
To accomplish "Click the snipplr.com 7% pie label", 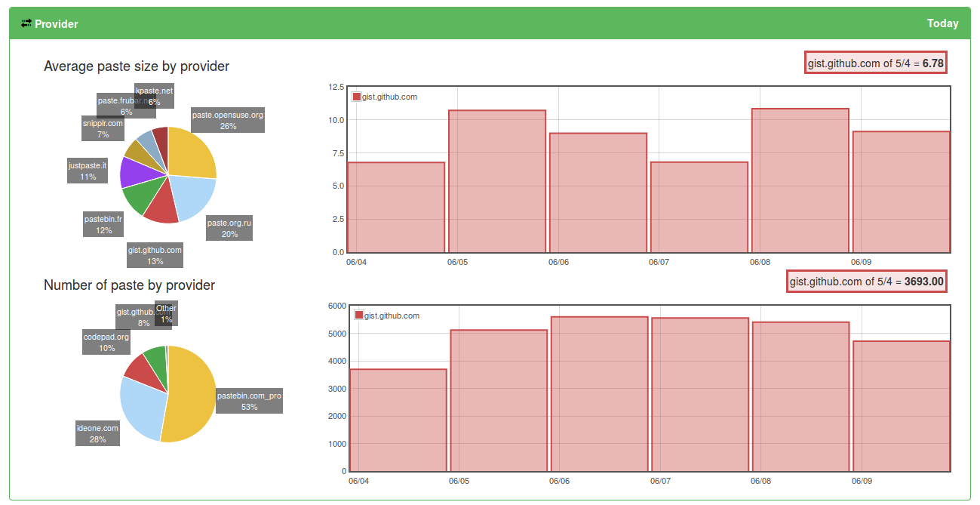I will (x=103, y=129).
